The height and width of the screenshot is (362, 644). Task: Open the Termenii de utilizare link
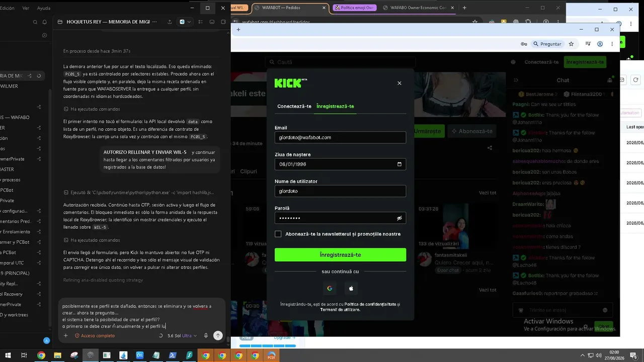[340, 310]
